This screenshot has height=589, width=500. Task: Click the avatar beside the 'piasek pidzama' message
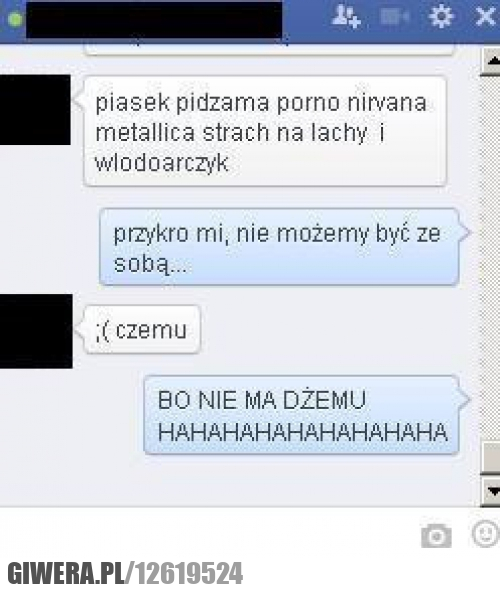click(x=35, y=110)
